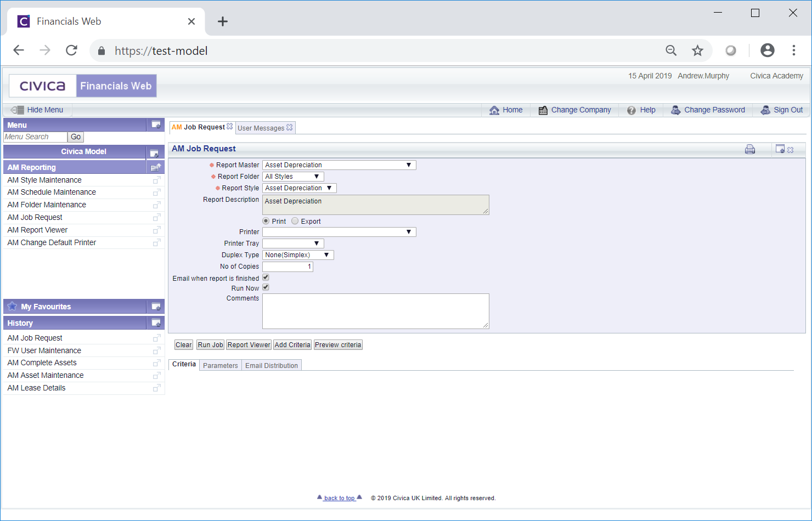The width and height of the screenshot is (812, 521).
Task: Toggle the Run Now checkbox
Action: point(266,287)
